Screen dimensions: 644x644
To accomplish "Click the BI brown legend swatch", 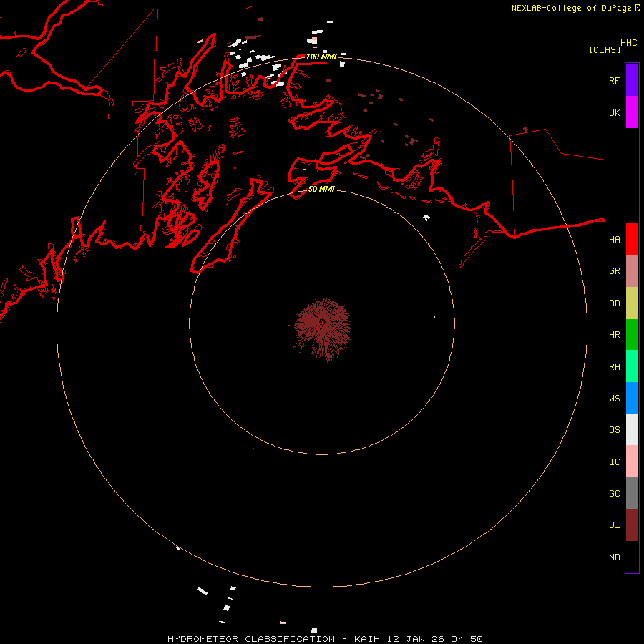I will coord(632,525).
